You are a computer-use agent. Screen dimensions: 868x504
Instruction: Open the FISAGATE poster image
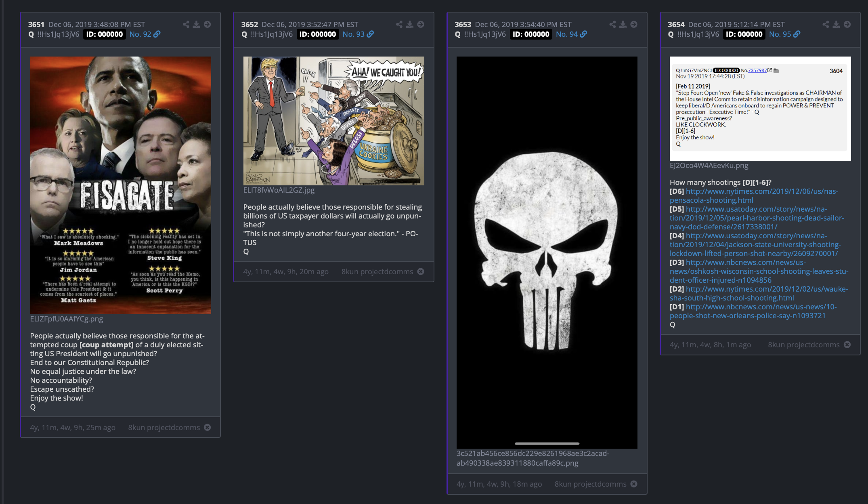[120, 185]
